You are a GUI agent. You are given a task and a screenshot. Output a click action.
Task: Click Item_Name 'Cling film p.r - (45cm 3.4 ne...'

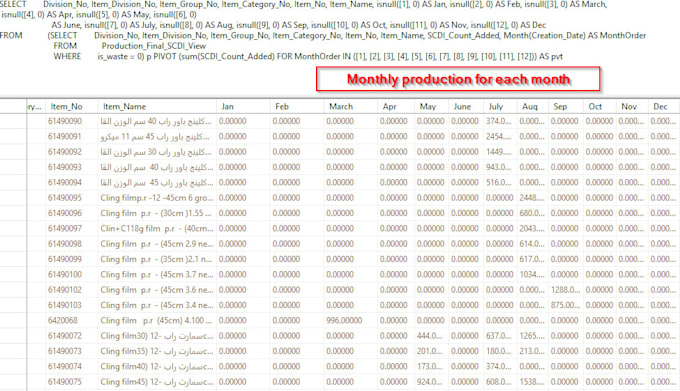pyautogui.click(x=157, y=305)
